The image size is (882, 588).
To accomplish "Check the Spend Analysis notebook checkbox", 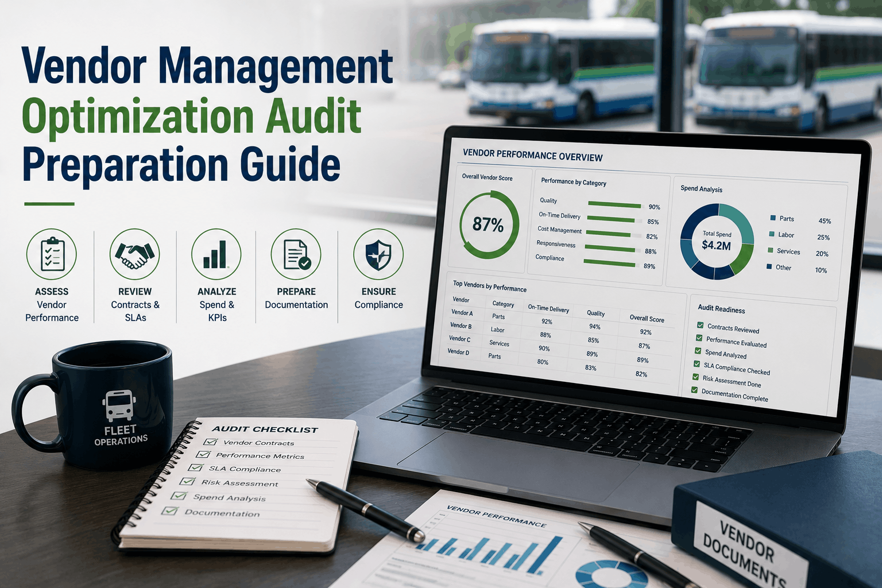I will pos(180,496).
